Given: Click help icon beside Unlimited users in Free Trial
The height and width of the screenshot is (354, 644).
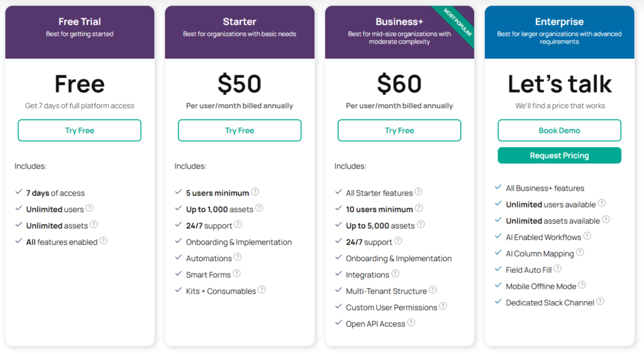Looking at the screenshot, I should click(x=90, y=209).
